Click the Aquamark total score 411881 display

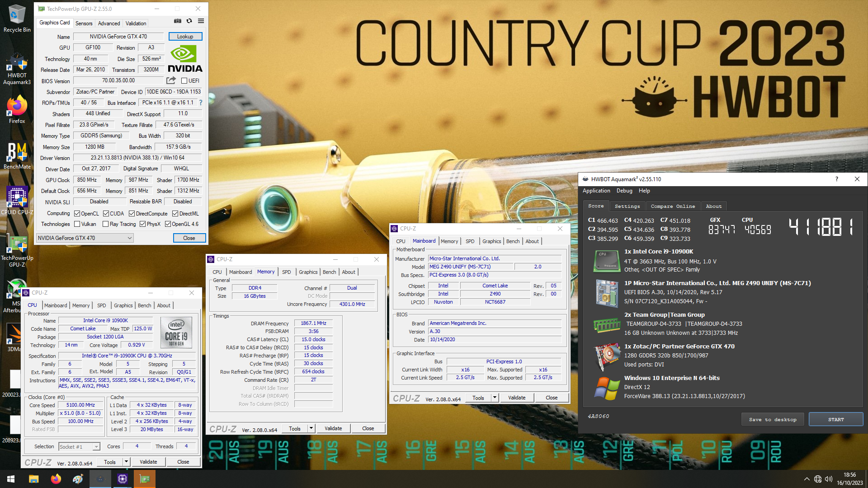tap(821, 227)
